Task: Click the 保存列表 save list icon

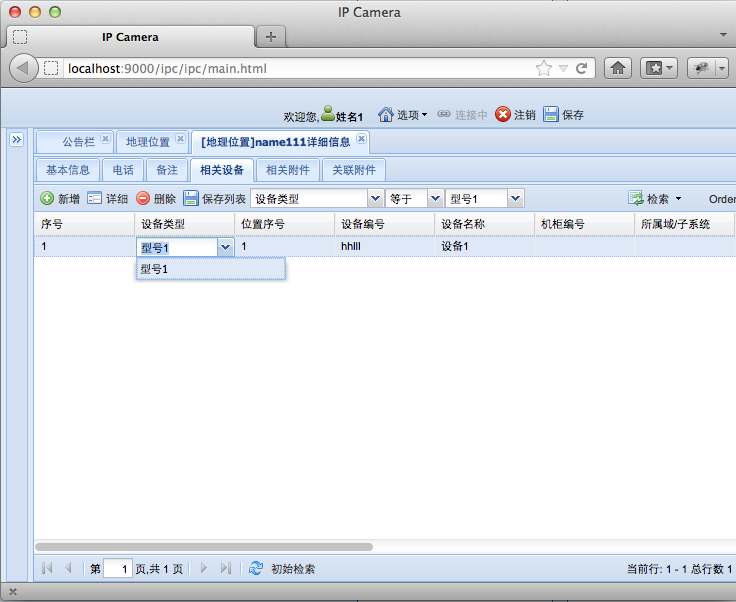Action: pos(191,199)
